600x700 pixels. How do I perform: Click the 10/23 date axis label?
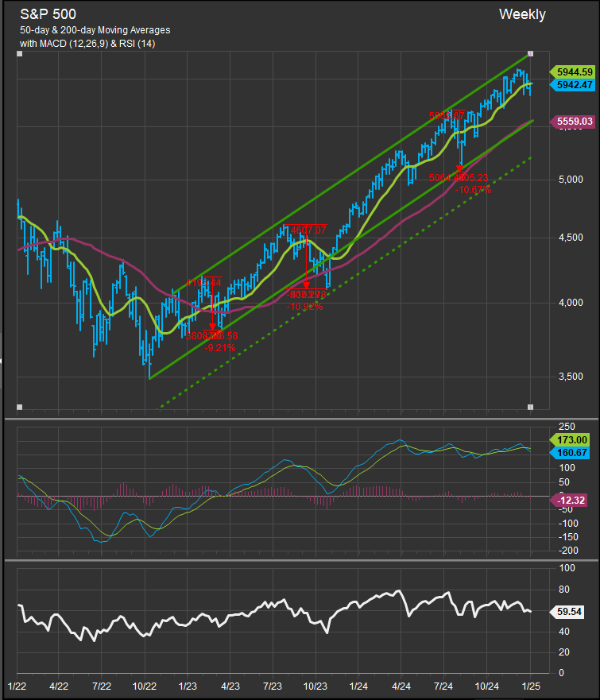315,686
